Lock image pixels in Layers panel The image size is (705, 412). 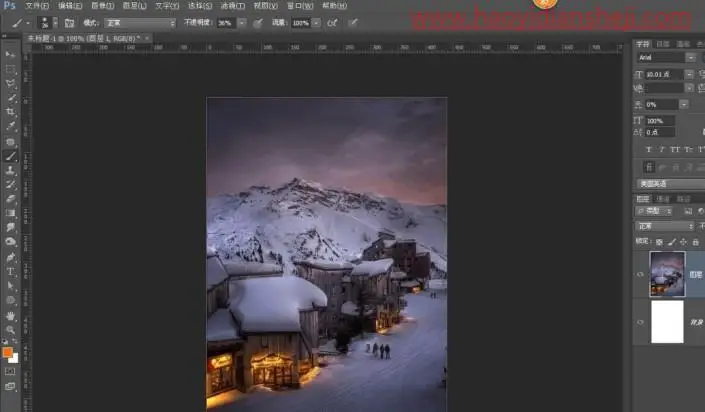pyautogui.click(x=672, y=242)
